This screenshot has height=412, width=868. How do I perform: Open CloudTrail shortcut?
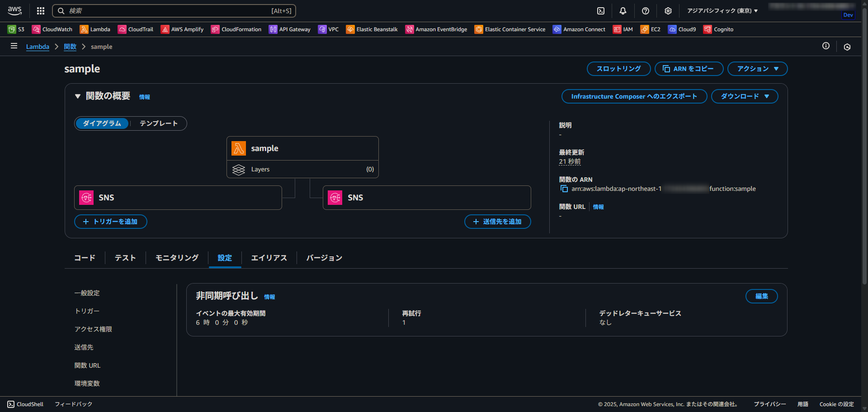(136, 29)
